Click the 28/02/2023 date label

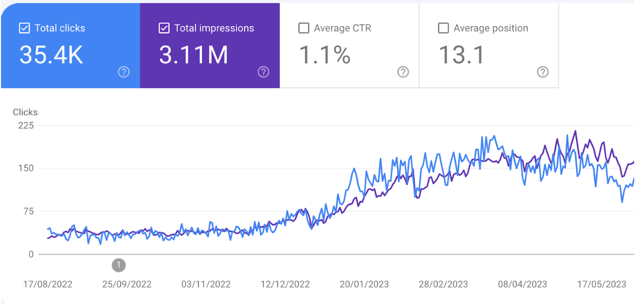click(443, 284)
